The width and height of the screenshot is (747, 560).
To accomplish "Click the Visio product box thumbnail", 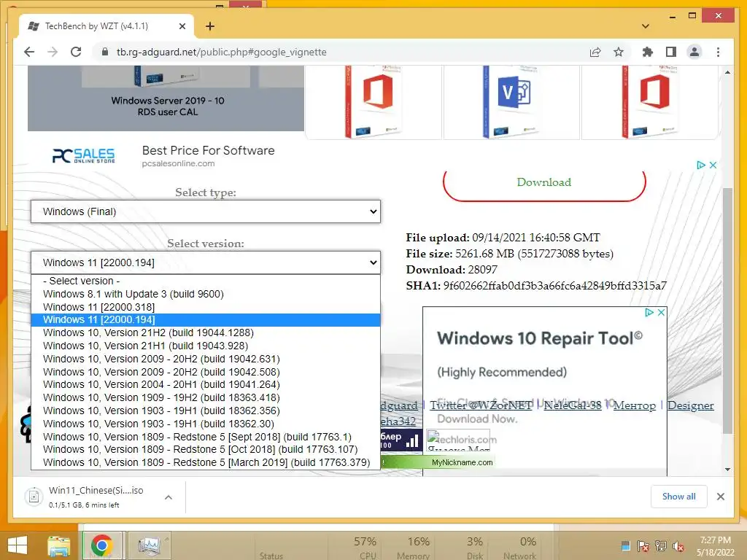I will point(511,102).
